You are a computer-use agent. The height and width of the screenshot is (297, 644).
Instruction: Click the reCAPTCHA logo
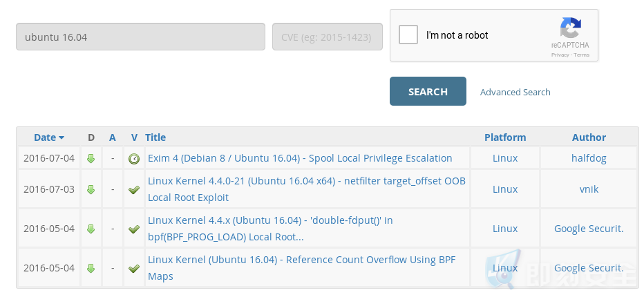click(570, 28)
